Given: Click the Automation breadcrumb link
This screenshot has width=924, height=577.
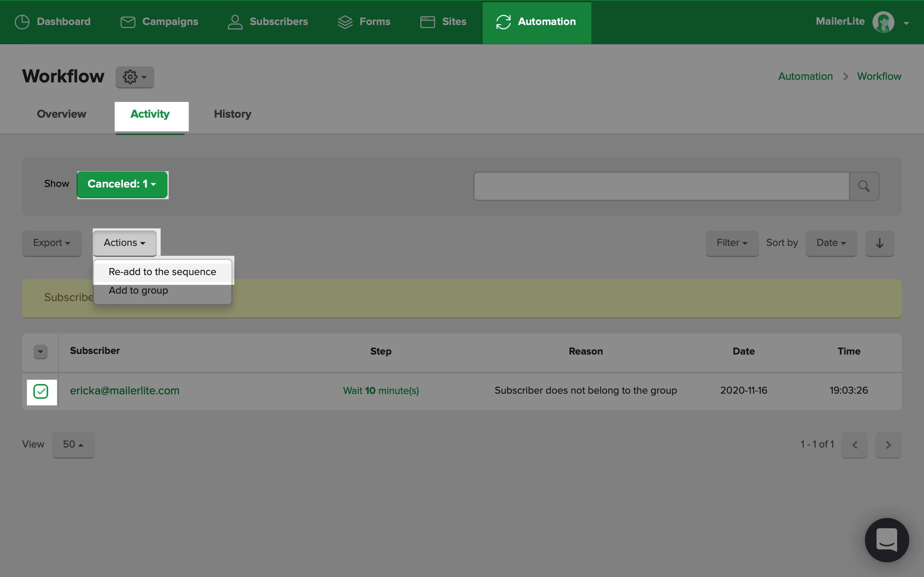Looking at the screenshot, I should [805, 76].
